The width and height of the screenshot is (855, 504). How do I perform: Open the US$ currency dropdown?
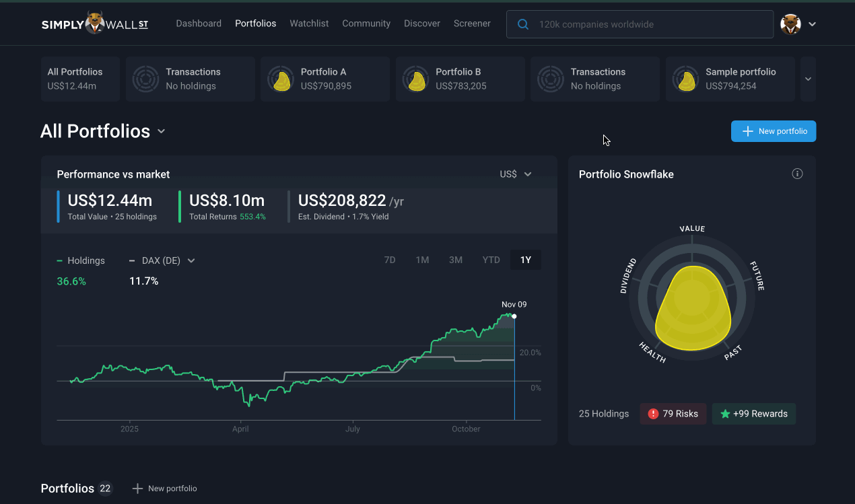pyautogui.click(x=515, y=174)
